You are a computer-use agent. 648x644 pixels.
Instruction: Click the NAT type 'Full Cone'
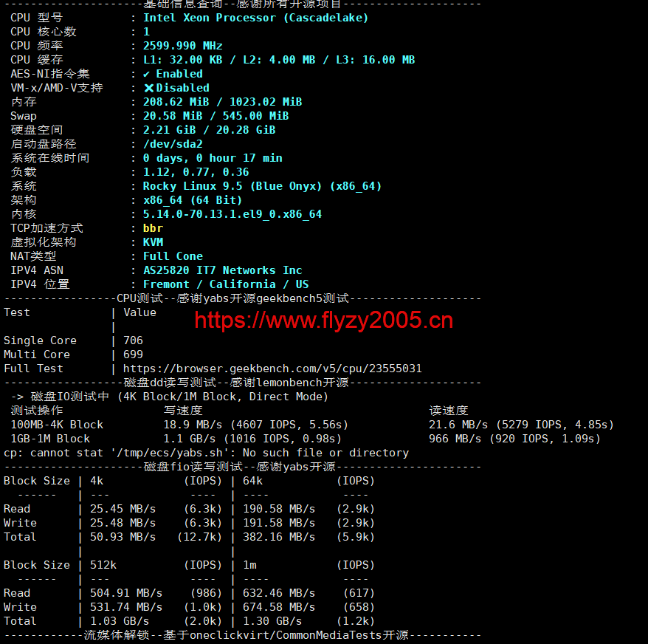[x=173, y=256]
